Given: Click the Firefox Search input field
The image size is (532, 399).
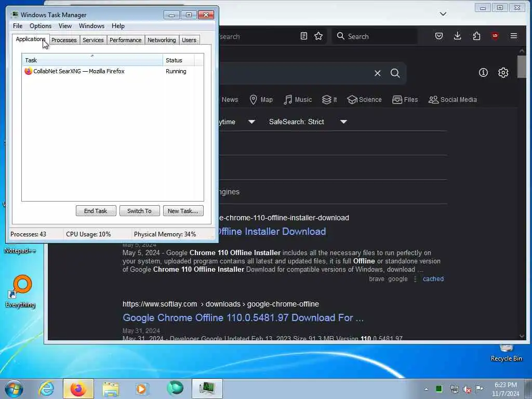Looking at the screenshot, I should [375, 36].
